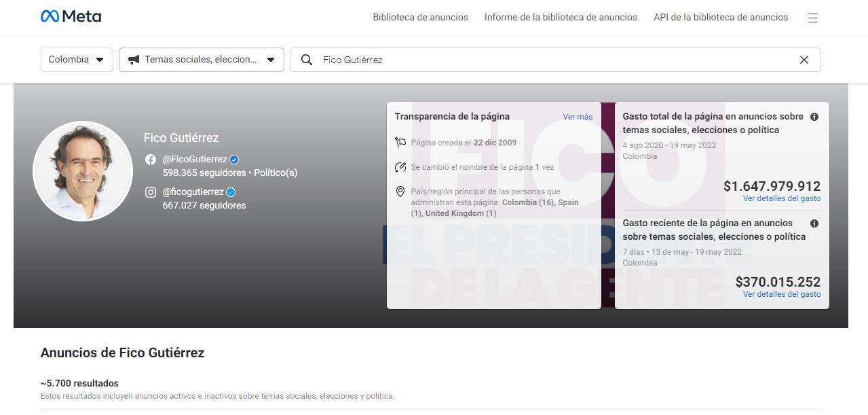Click the ~5.700 resultados text
The width and height of the screenshot is (868, 415).
pos(79,383)
